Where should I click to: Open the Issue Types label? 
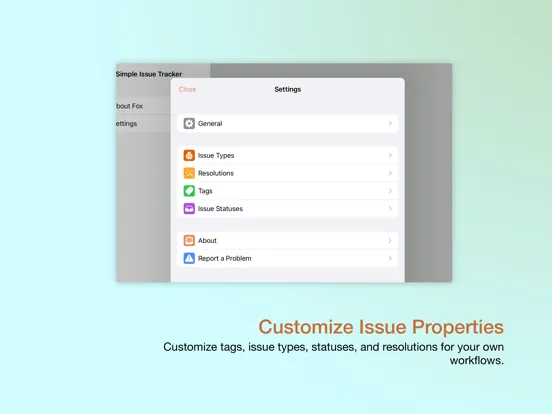tap(216, 156)
